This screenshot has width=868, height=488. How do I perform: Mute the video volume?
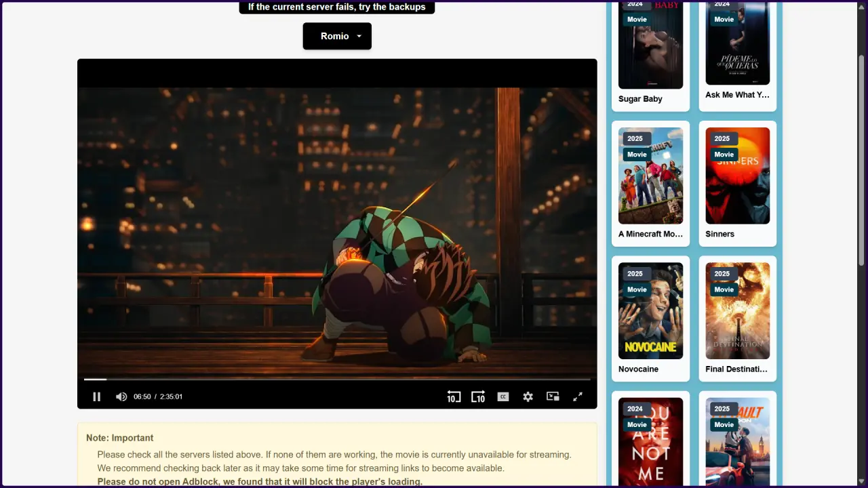(121, 396)
